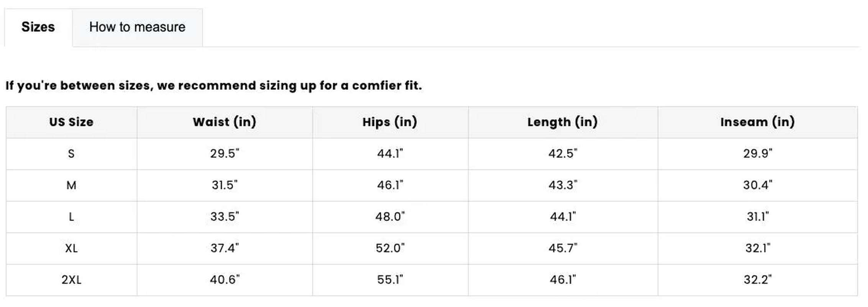Click the 29.9" inseam value for size S

tap(758, 154)
